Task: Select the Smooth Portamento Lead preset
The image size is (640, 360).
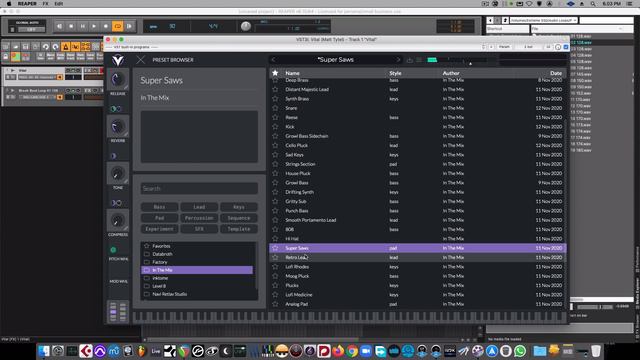Action: (418, 220)
